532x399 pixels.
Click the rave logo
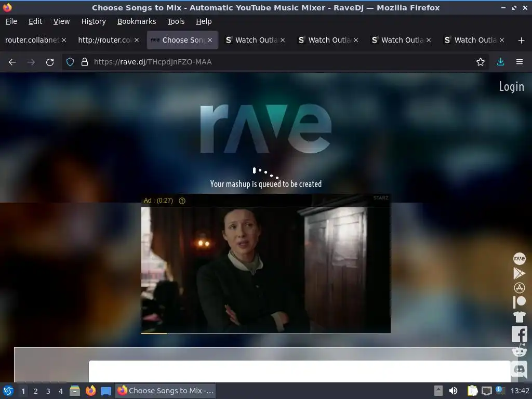265,129
